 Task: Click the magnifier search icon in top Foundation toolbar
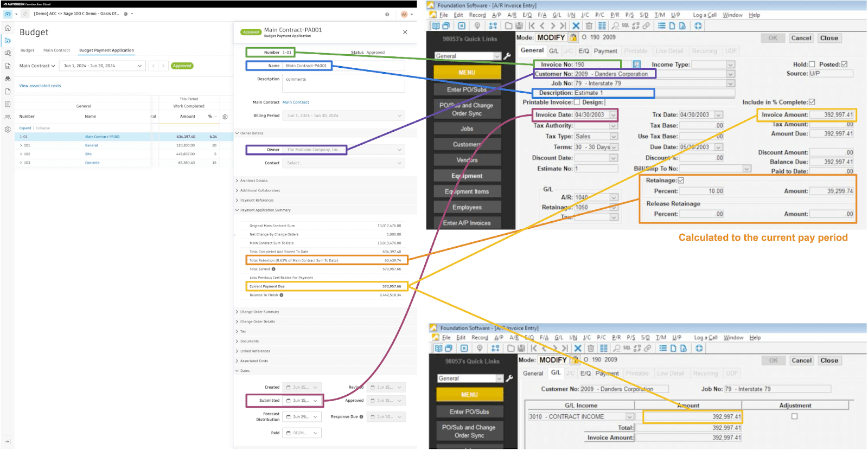coord(615,25)
